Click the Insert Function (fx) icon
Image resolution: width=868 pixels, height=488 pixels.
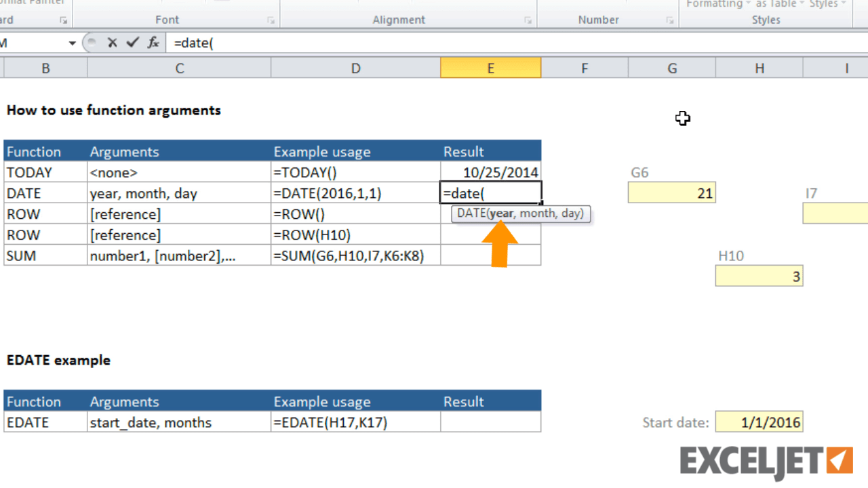153,43
